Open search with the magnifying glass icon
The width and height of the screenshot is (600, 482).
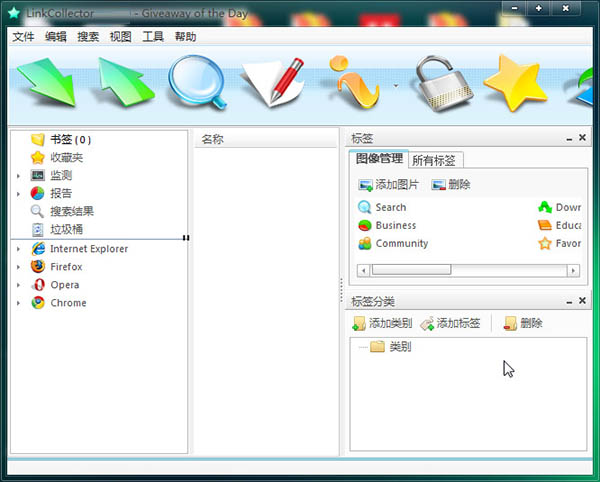click(195, 83)
